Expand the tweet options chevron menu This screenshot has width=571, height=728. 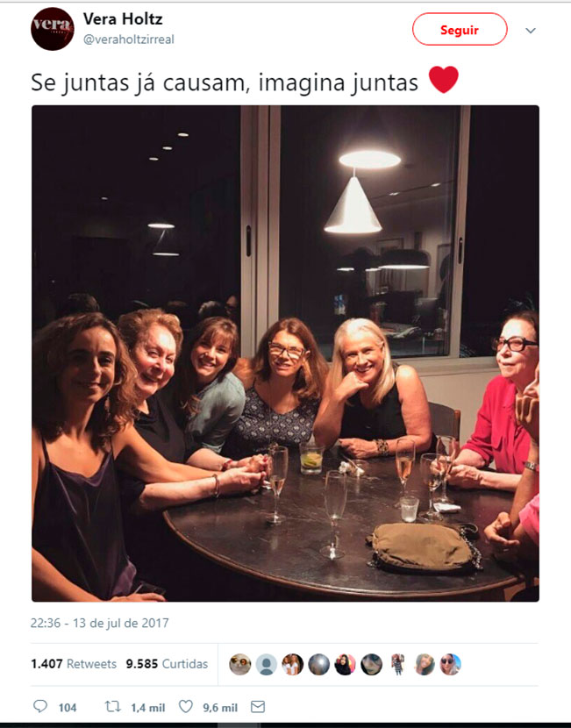coord(531,31)
